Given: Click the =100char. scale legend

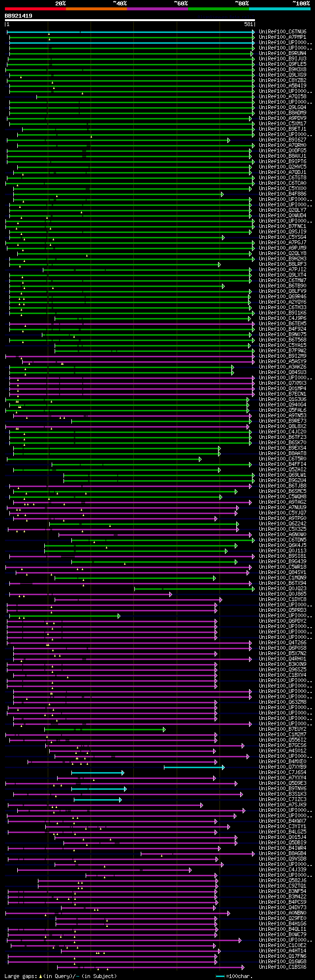Looking at the screenshot, I should click(x=234, y=976).
